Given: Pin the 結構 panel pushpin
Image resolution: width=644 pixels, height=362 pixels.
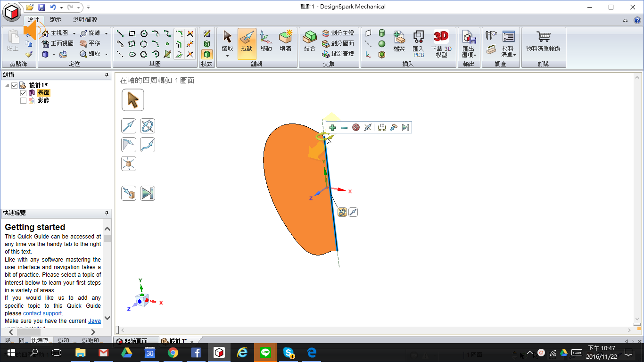Looking at the screenshot, I should (x=107, y=75).
